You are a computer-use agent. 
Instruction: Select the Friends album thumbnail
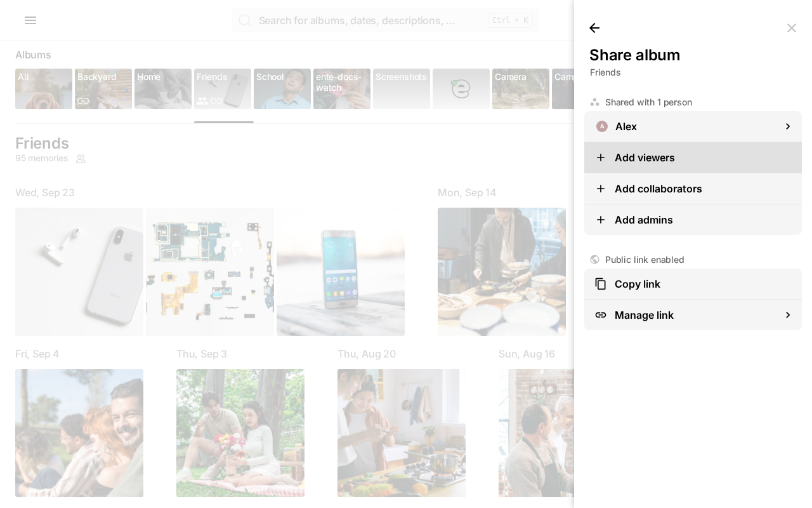point(223,89)
